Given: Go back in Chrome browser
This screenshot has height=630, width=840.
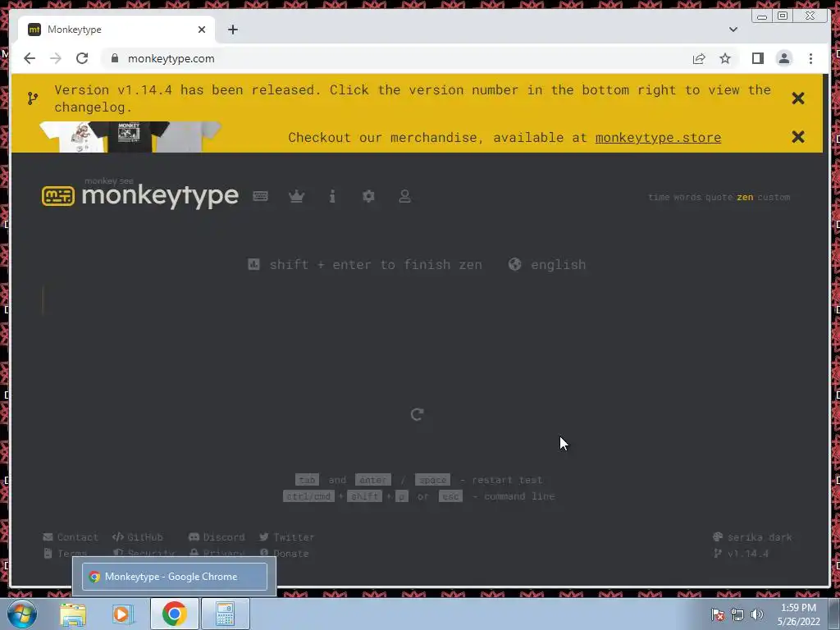Looking at the screenshot, I should [30, 58].
